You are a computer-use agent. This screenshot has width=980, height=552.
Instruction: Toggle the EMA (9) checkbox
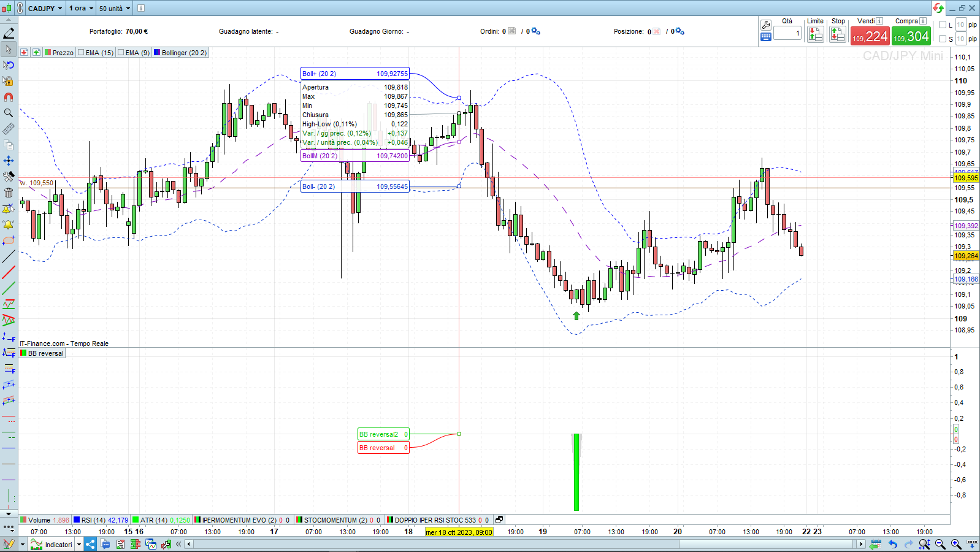tap(121, 53)
